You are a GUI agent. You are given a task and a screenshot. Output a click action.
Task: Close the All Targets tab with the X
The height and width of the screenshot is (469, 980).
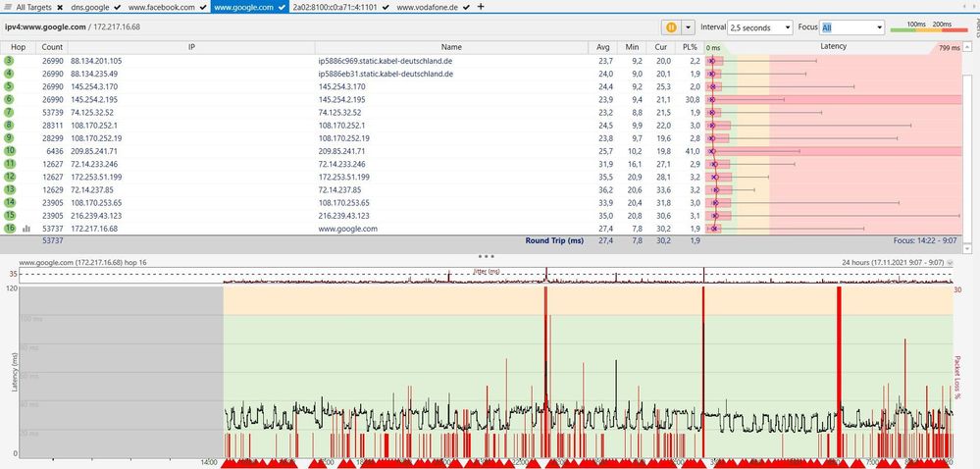tap(60, 8)
